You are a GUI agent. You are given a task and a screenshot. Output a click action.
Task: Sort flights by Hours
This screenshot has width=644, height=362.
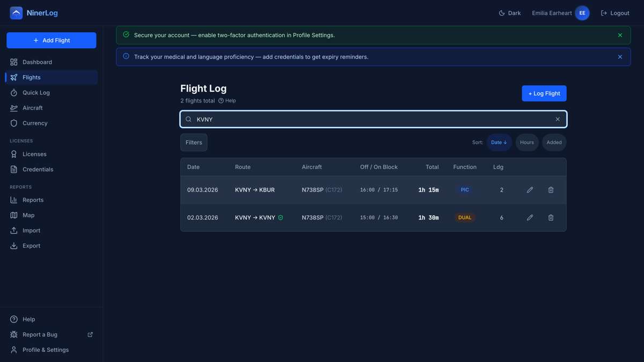coord(527,143)
